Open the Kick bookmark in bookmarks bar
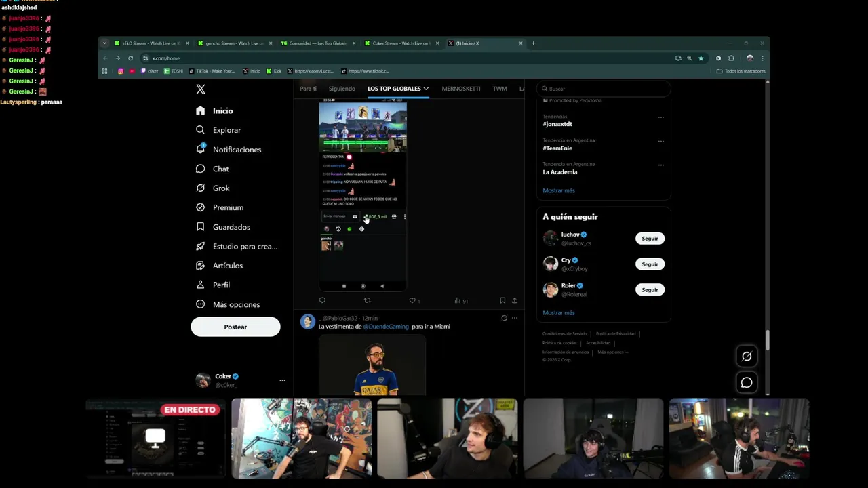Screen dimensions: 868x488 click(274, 71)
